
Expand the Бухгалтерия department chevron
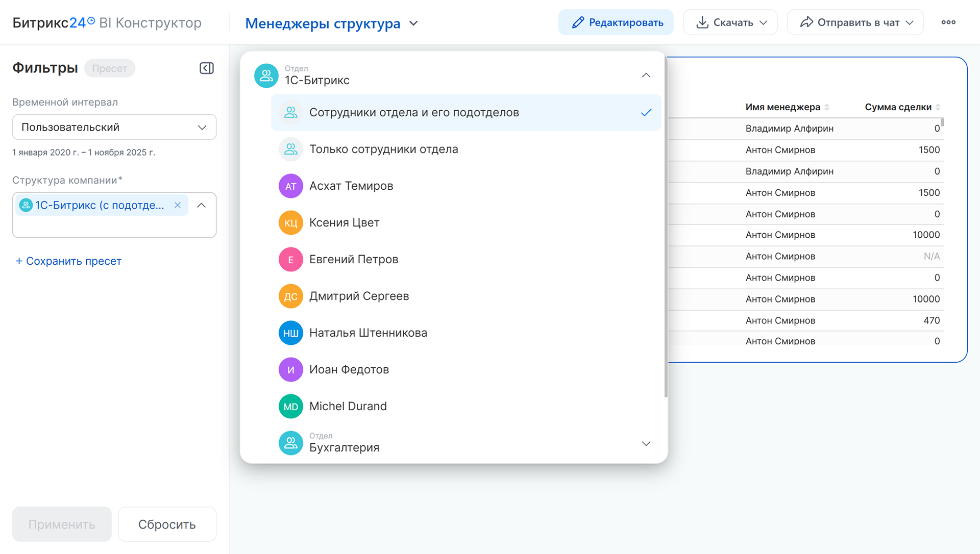point(646,443)
